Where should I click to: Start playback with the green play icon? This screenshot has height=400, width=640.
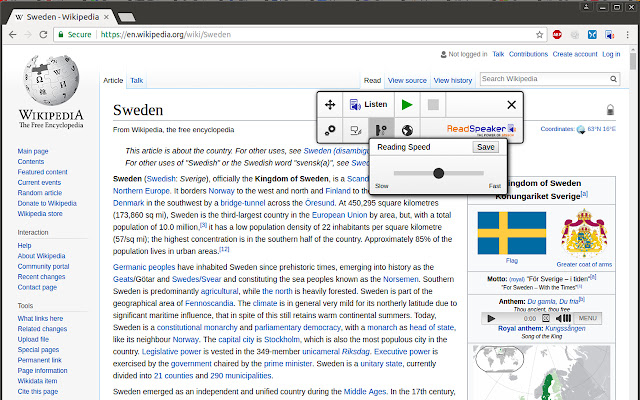tap(407, 104)
